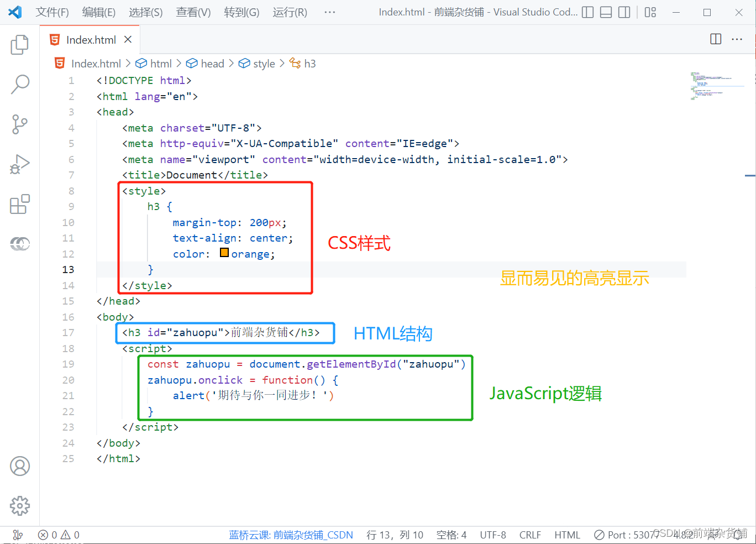The height and width of the screenshot is (544, 756).
Task: Open the Search view in activity bar
Action: tap(20, 85)
